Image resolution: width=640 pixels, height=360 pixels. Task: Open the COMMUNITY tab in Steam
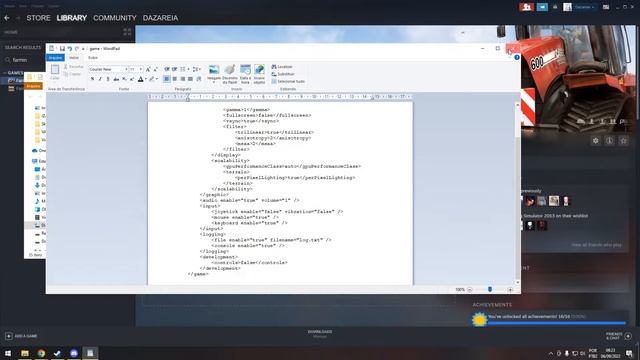click(115, 18)
